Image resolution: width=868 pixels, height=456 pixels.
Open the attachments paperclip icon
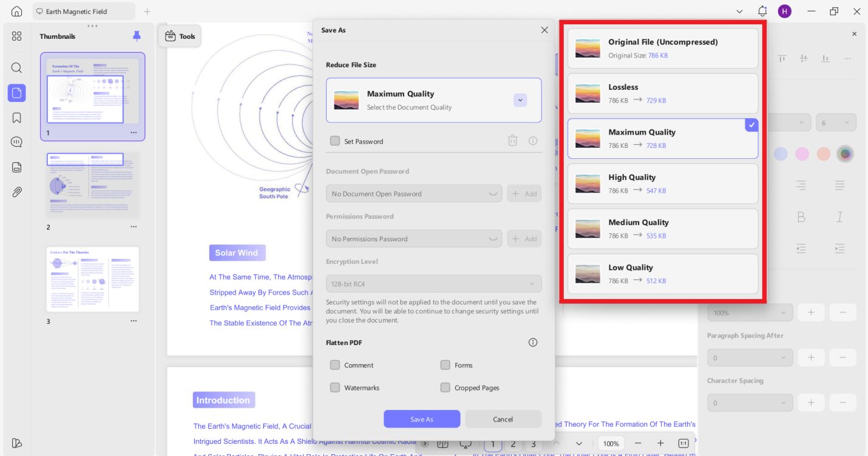[x=17, y=192]
